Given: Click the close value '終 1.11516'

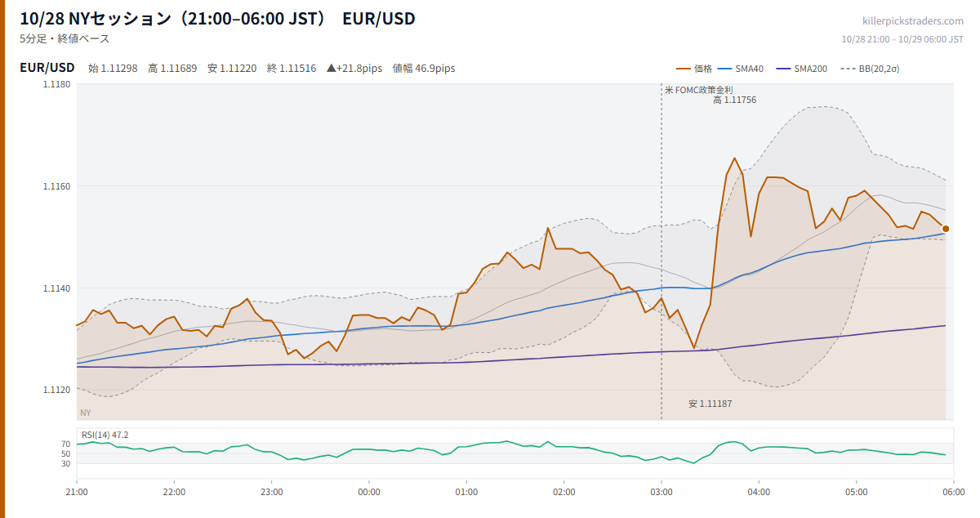Looking at the screenshot, I should (292, 69).
